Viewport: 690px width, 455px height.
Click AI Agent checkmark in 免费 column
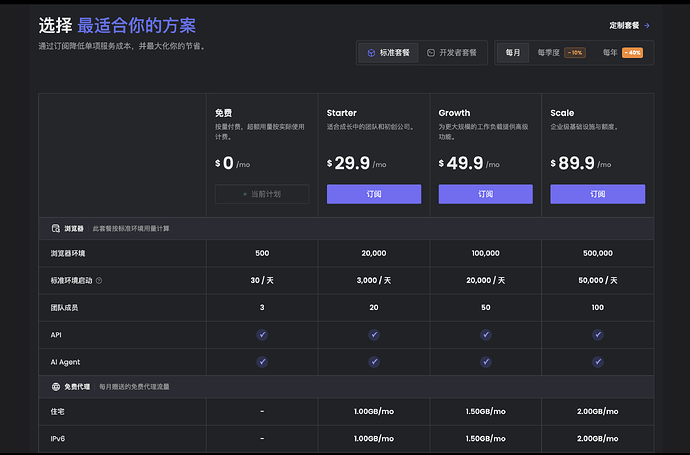[x=262, y=362]
